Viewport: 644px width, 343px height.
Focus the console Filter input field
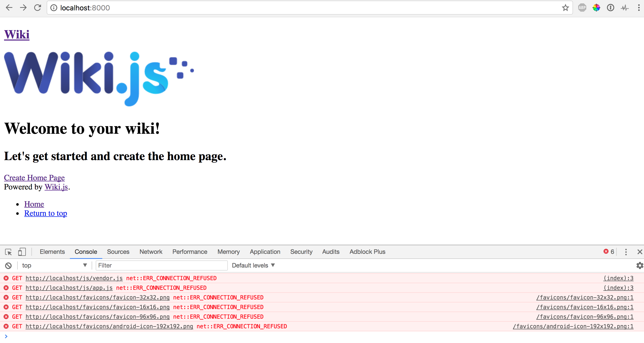(162, 265)
